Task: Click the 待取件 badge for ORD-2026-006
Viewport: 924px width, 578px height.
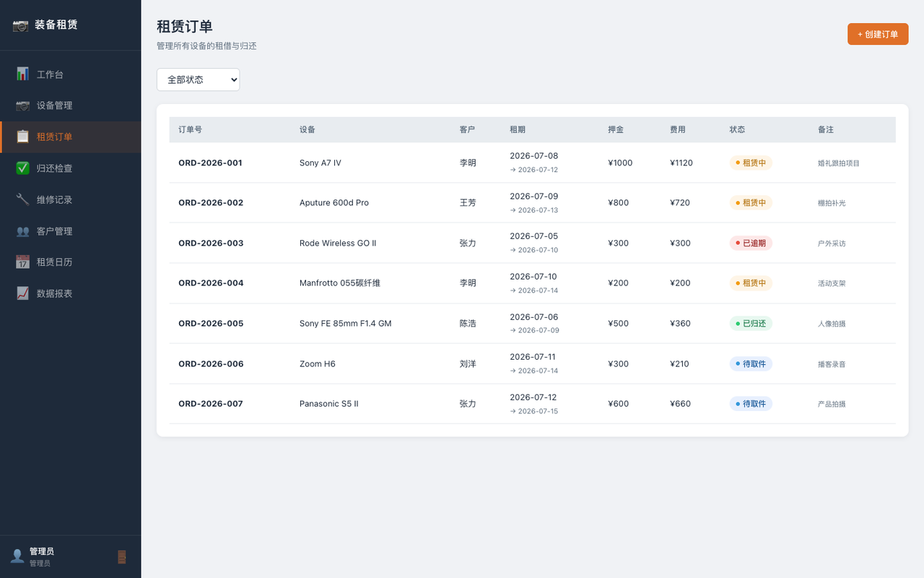Action: [x=751, y=363]
